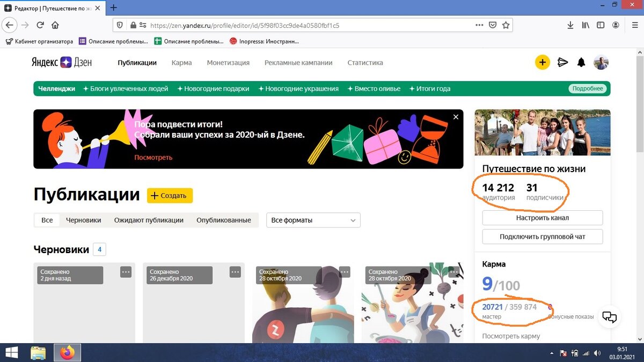Open Итоги года challenge
This screenshot has width=644, height=362.
pos(430,88)
